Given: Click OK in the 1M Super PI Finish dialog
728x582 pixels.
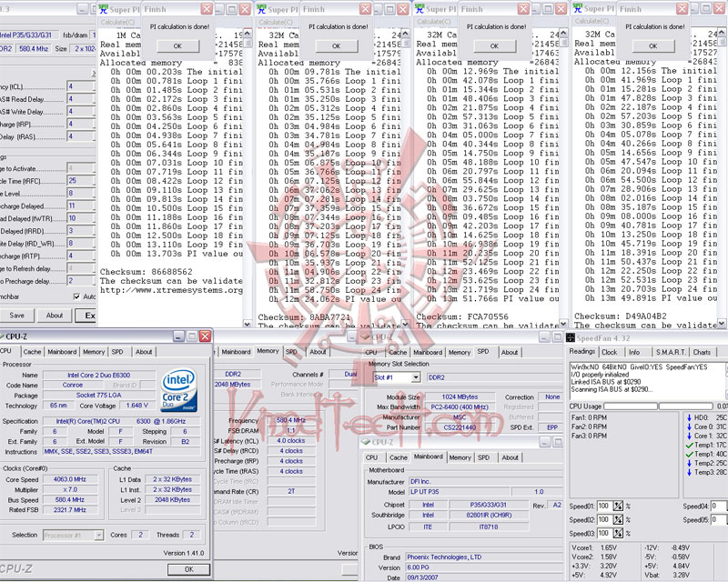Looking at the screenshot, I should 177,46.
